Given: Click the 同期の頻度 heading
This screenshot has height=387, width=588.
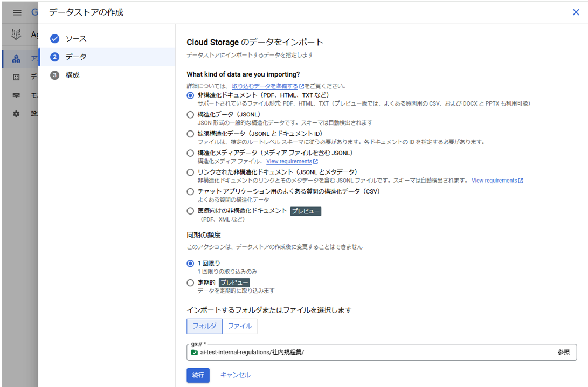Looking at the screenshot, I should pyautogui.click(x=204, y=235).
